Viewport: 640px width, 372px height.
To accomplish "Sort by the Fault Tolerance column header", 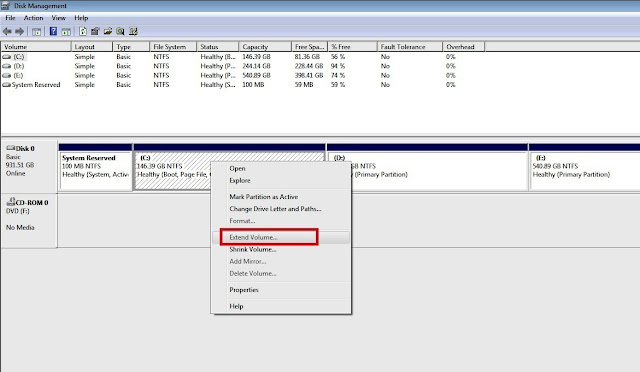I will (x=410, y=47).
